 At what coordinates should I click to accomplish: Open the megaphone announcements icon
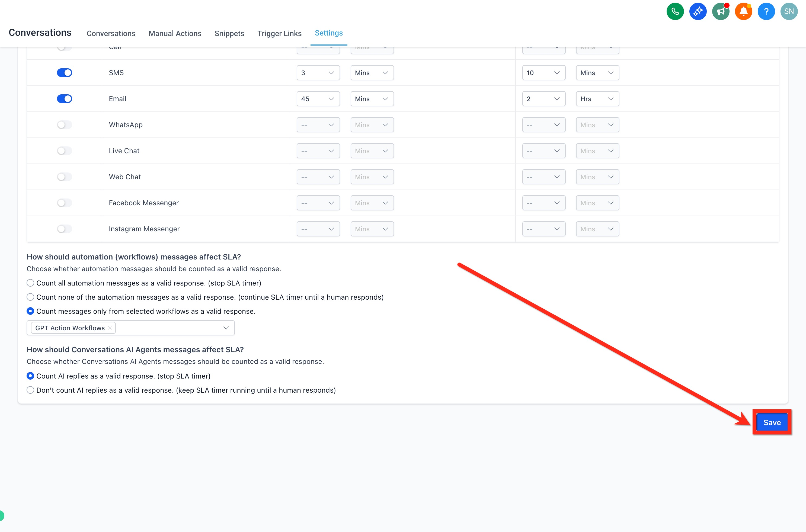tap(721, 12)
